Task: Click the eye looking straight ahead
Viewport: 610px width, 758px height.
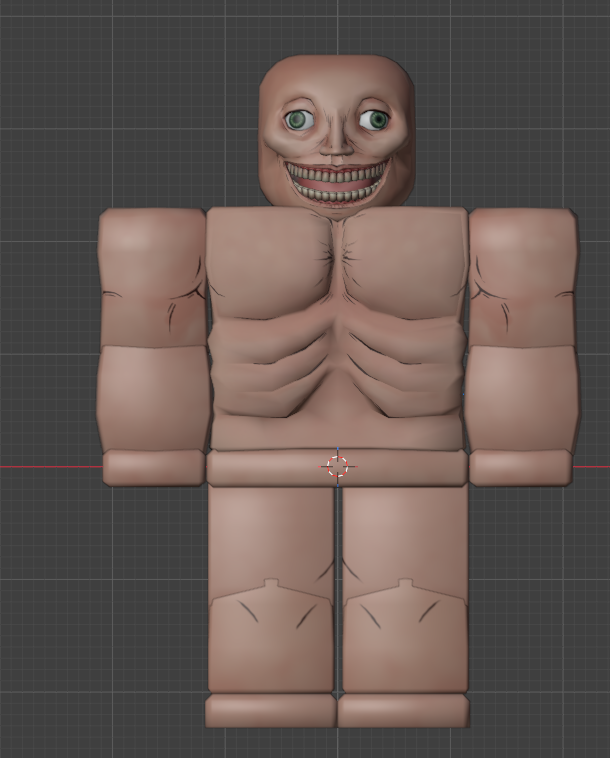Action: click(x=299, y=120)
